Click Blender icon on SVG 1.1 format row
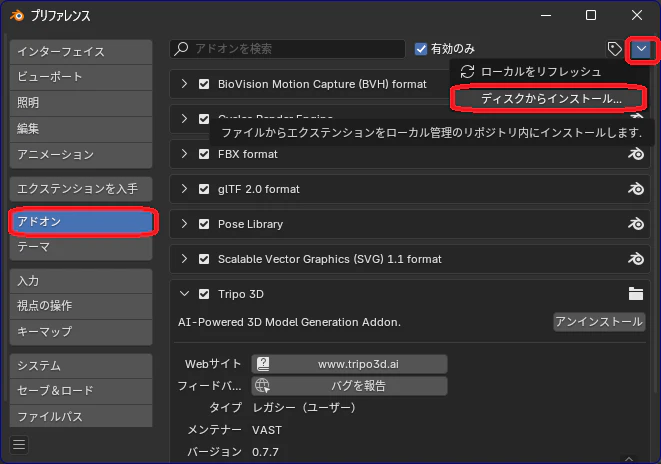Image resolution: width=661 pixels, height=464 pixels. pyautogui.click(x=636, y=259)
